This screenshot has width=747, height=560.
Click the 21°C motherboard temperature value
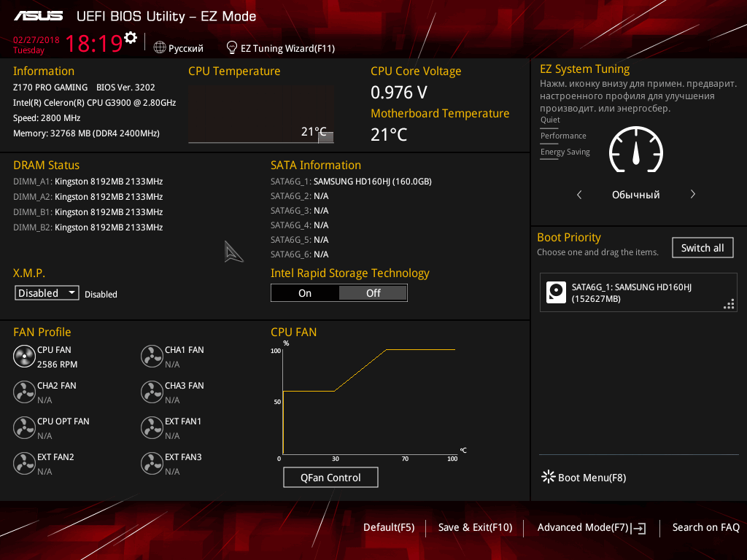(389, 135)
